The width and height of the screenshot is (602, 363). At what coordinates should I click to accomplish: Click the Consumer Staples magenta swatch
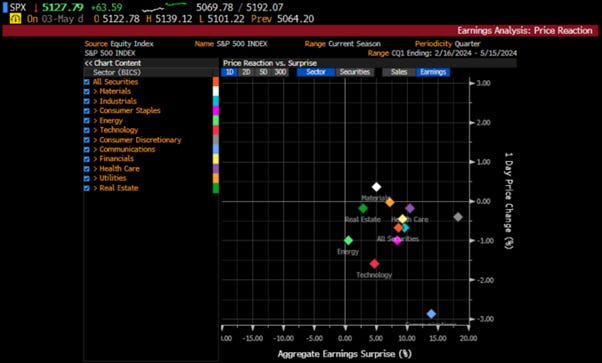[x=216, y=111]
